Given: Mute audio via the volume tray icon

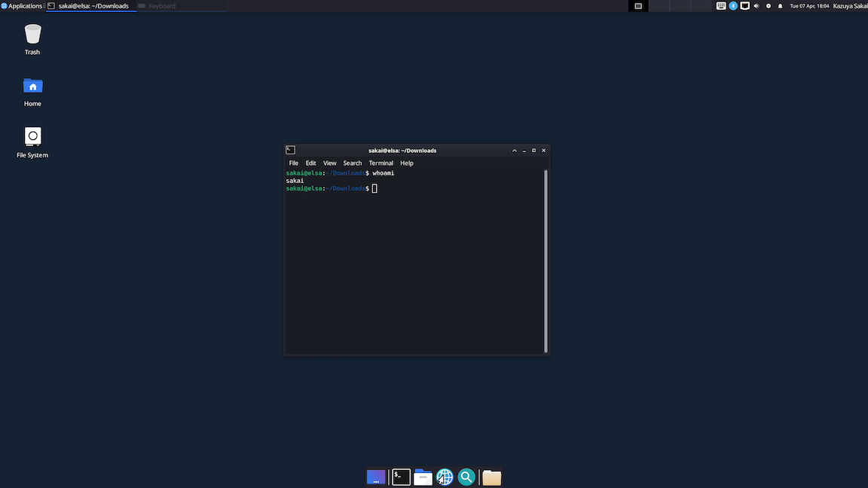Looking at the screenshot, I should (756, 5).
